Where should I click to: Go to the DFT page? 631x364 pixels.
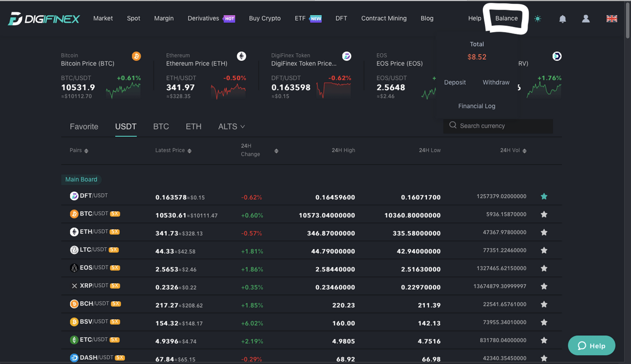(341, 18)
